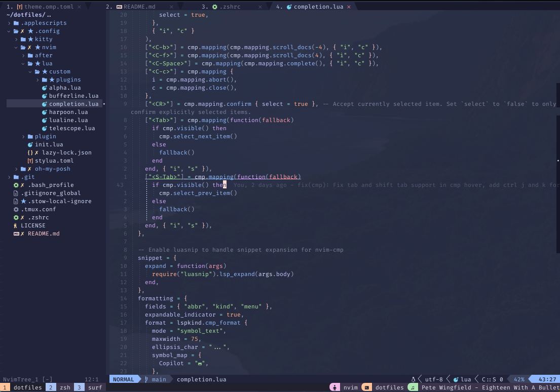
Task: Click the git staged star on .stow-local-ignore
Action: tap(24, 202)
